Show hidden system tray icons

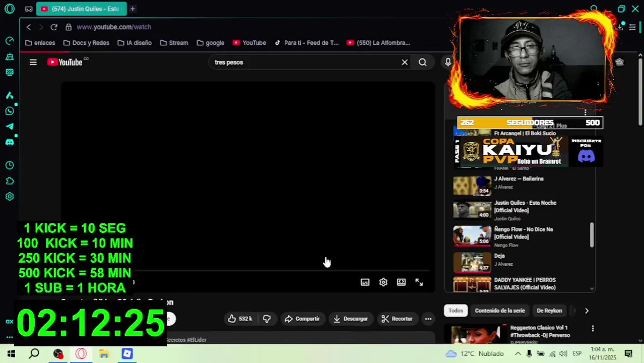coord(518,354)
